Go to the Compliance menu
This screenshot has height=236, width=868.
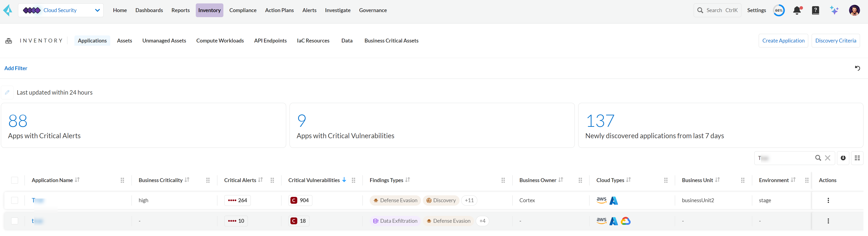click(243, 11)
